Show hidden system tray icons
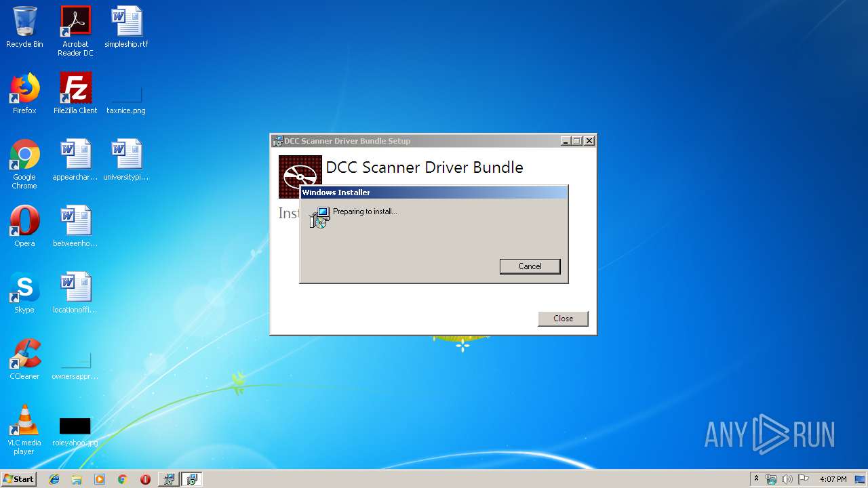 coord(756,479)
